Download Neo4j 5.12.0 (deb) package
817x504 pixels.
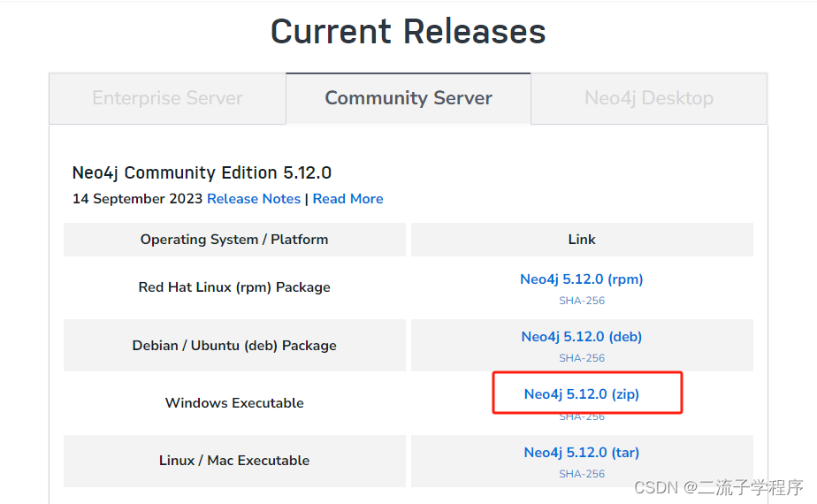pos(582,337)
